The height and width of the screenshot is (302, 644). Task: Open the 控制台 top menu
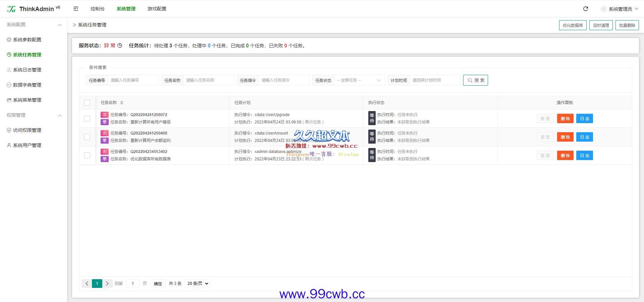tap(98, 9)
